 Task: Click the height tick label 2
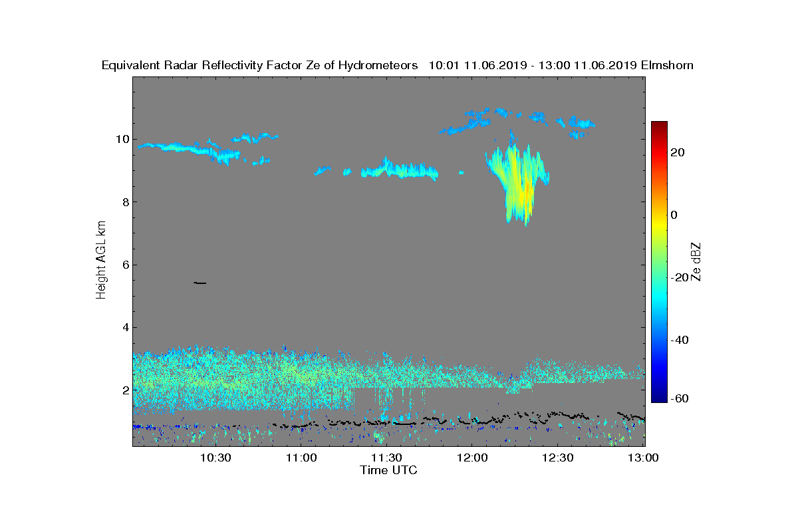point(125,390)
